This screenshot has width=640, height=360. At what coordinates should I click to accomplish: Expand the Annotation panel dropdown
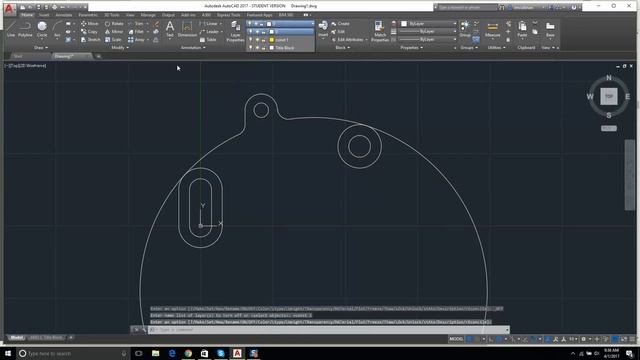tap(193, 48)
